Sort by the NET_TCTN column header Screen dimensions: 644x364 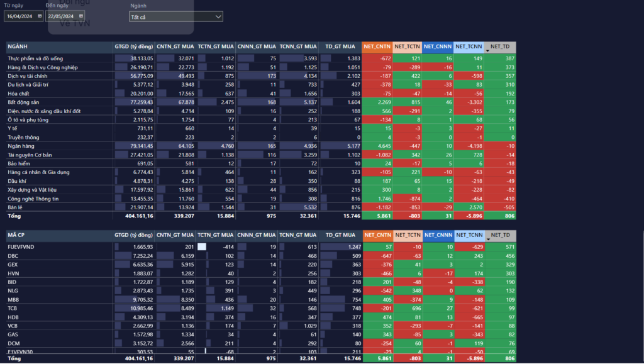coord(408,47)
